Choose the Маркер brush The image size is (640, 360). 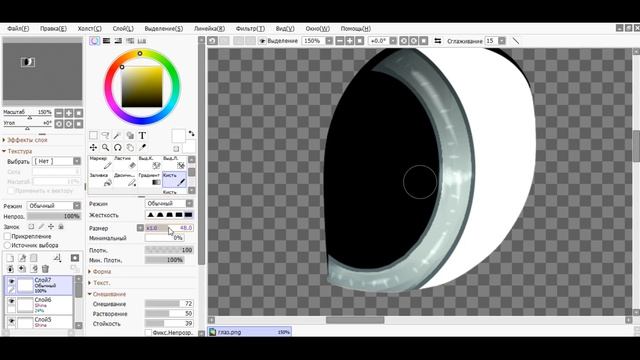[x=101, y=162]
